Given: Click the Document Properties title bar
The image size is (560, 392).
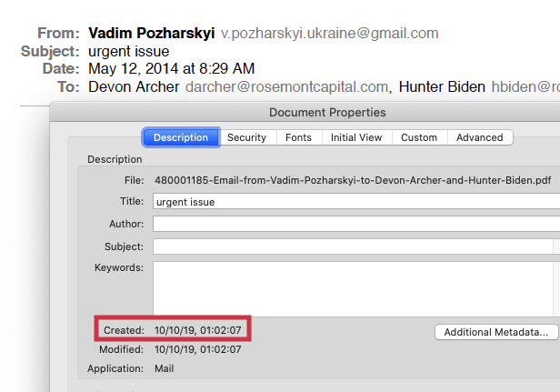Looking at the screenshot, I should (327, 113).
